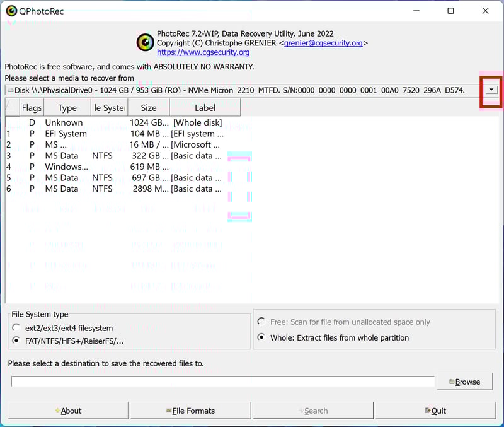Quit the QPhotoRec application
The image size is (504, 427).
pyautogui.click(x=436, y=411)
